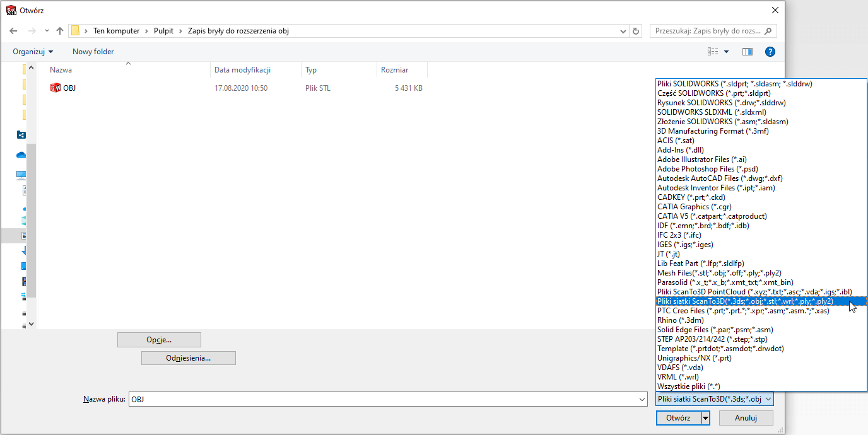Viewport: 868px width, 435px height.
Task: Go up one folder level
Action: [60, 31]
